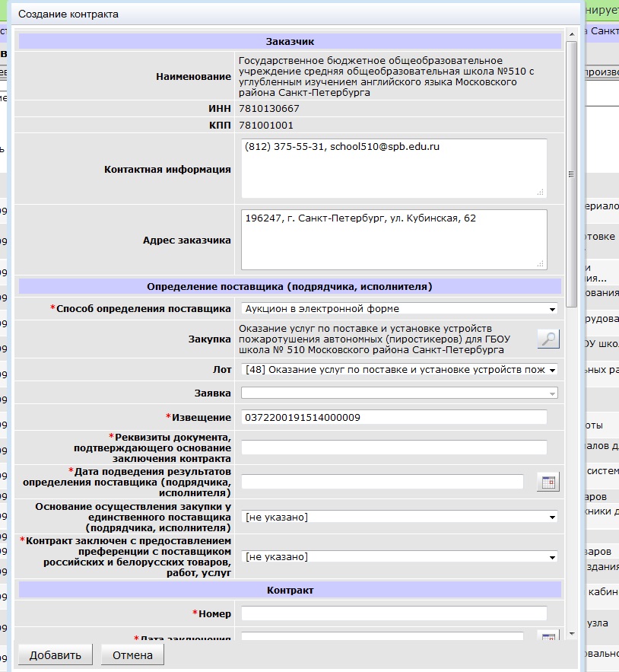Screen dimensions: 619x672
Task: Open the Закупка search magnifier icon
Action: (x=548, y=339)
